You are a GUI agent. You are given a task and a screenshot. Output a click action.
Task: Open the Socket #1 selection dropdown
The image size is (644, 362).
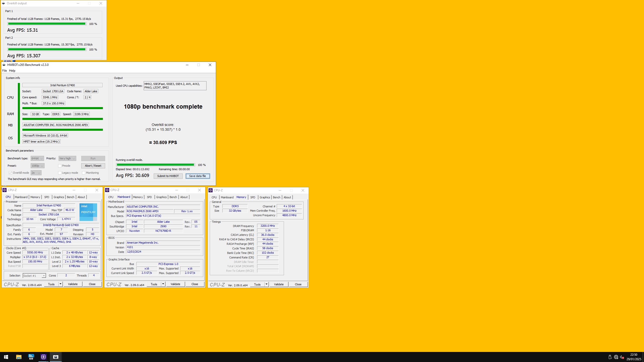click(34, 276)
